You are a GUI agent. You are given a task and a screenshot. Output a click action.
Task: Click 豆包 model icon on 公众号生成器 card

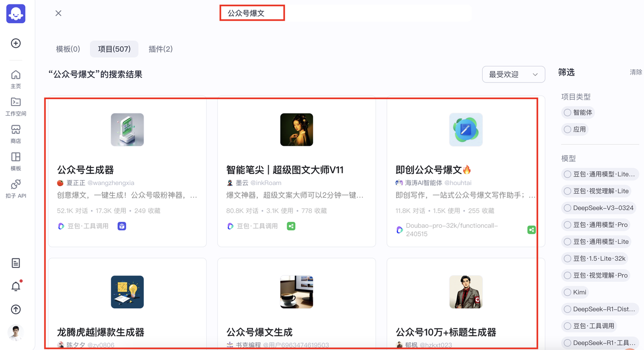(61, 226)
